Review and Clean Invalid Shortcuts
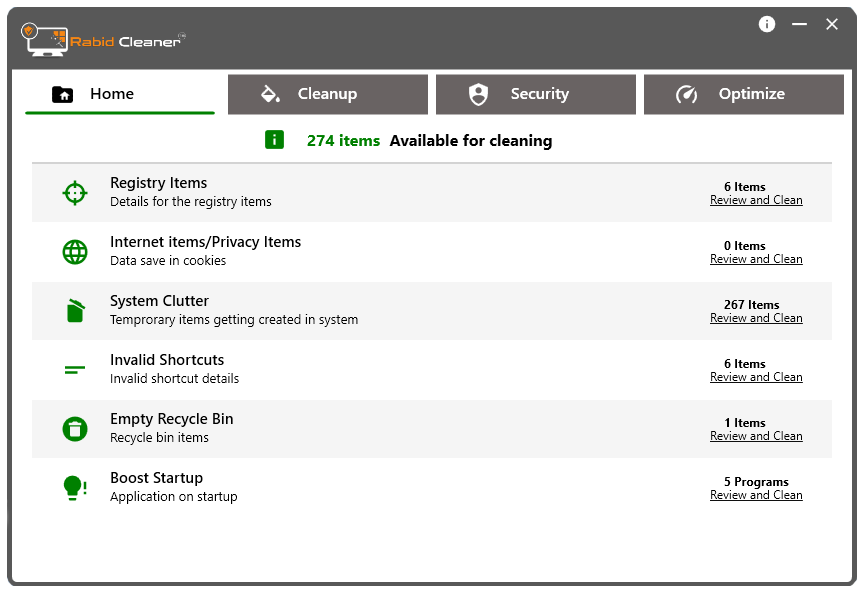863x590 pixels. (756, 376)
